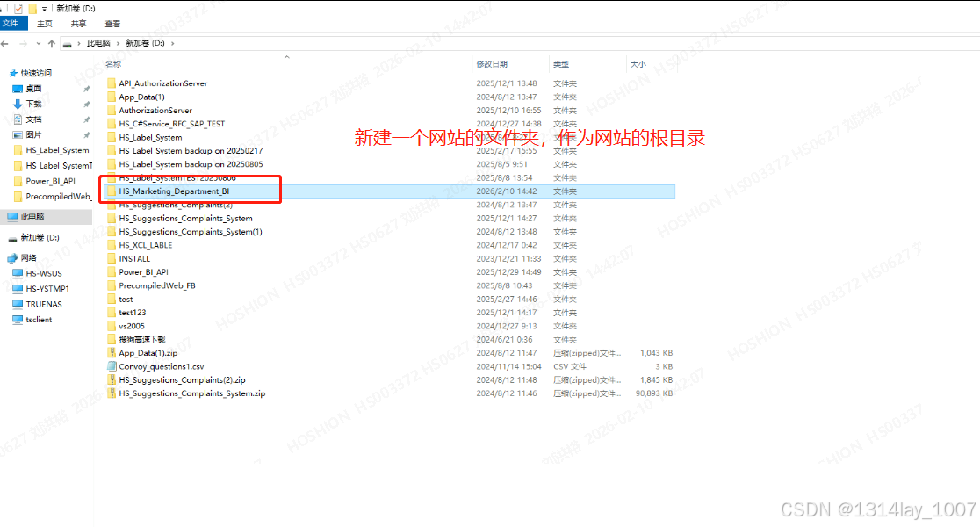Sort by the 大小 column header
Viewport: 980px width, 527px height.
tap(638, 64)
